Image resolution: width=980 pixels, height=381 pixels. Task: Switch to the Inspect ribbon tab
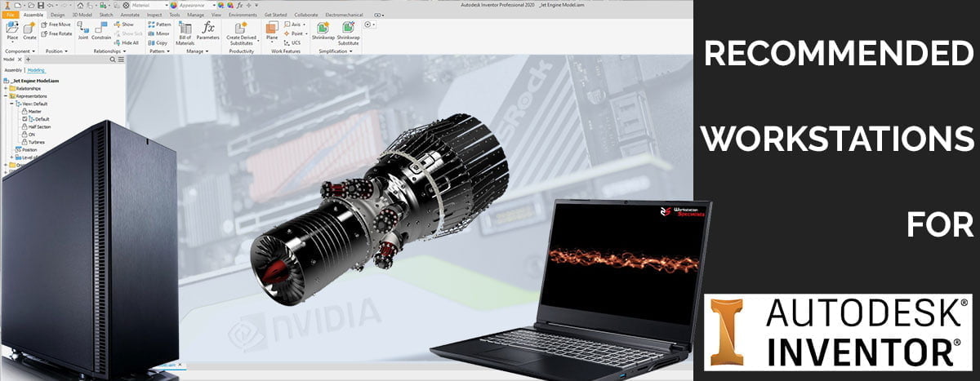tap(154, 15)
